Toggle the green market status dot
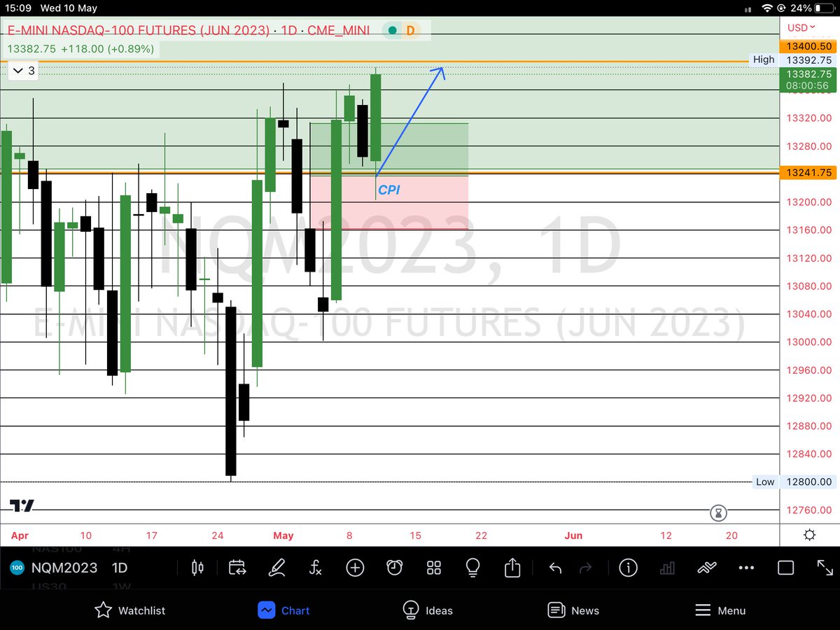Screen dimensions: 840x630 (393, 31)
